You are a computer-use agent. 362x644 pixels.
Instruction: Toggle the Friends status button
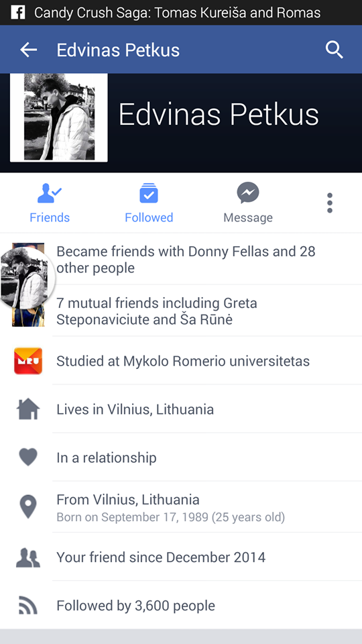50,203
